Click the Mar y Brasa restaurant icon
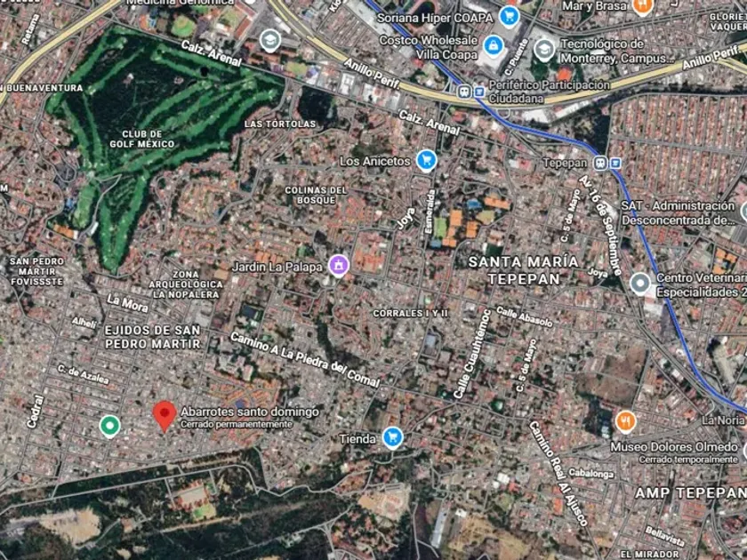This screenshot has width=747, height=560. [x=643, y=7]
